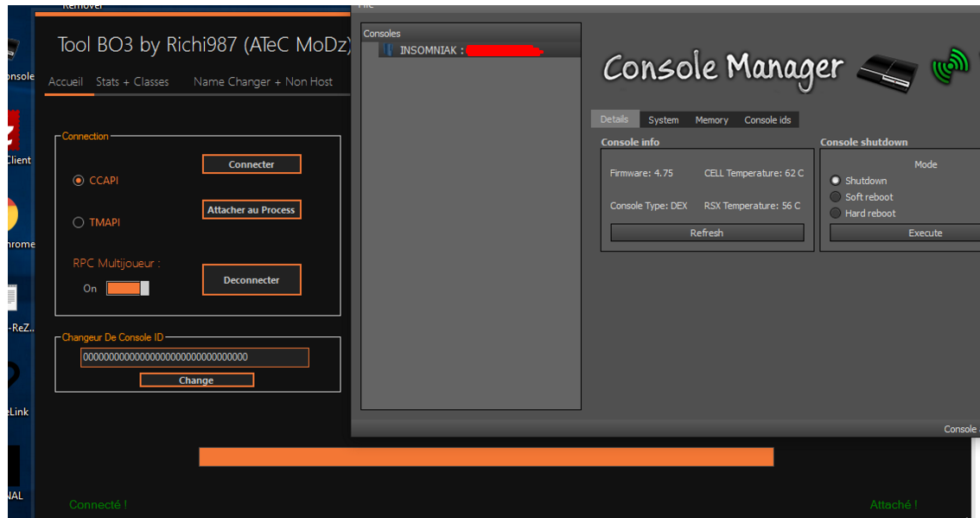The image size is (980, 518).
Task: Click the Refresh button under Console info
Action: (x=707, y=233)
